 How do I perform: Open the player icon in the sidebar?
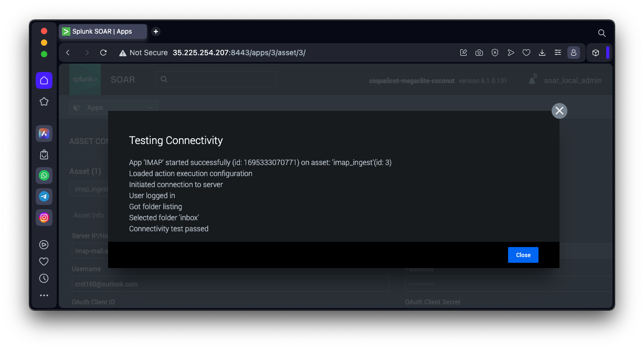click(x=44, y=244)
